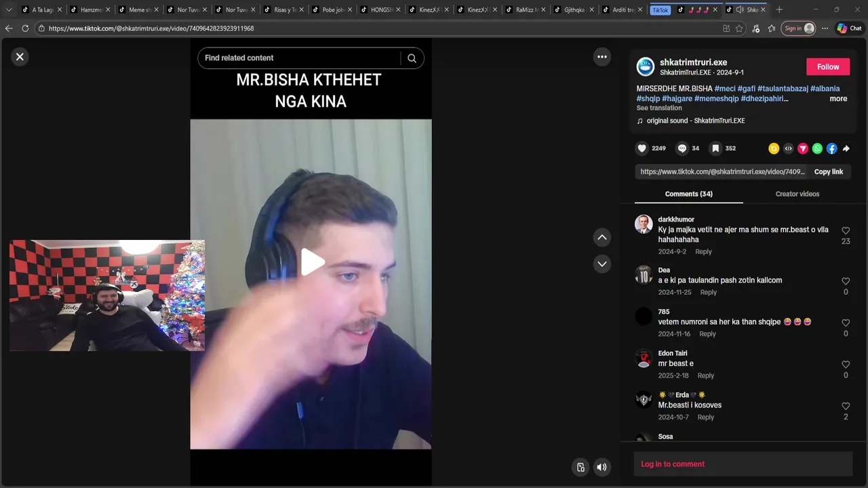
Task: Like Erda's comment with its heart
Action: [x=846, y=406]
